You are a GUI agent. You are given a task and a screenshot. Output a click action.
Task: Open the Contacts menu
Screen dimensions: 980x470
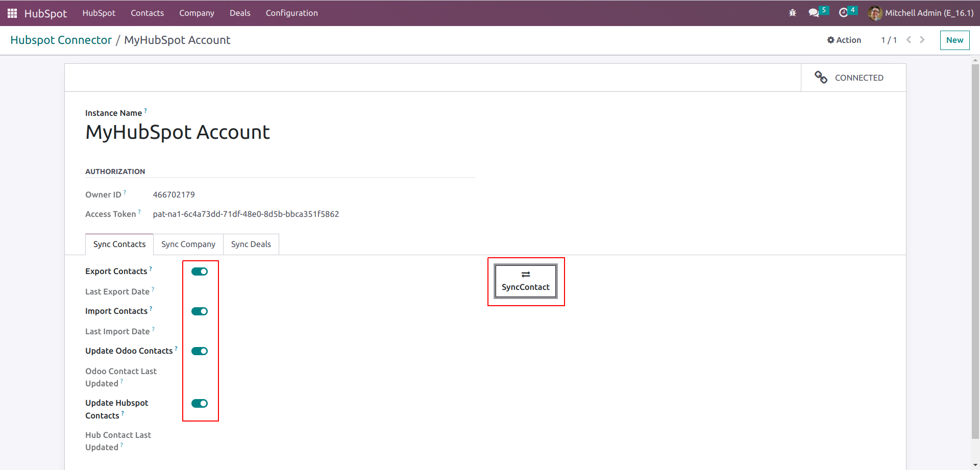tap(147, 13)
